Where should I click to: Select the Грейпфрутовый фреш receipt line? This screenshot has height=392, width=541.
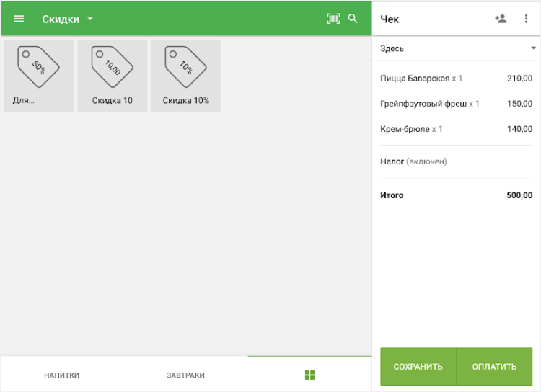457,104
